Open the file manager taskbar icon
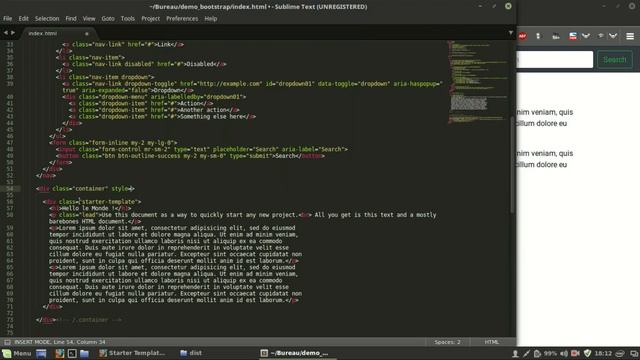 tap(84, 353)
